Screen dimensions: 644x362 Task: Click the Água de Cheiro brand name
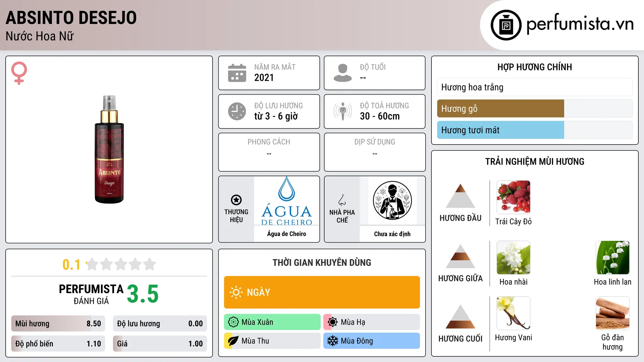287,234
